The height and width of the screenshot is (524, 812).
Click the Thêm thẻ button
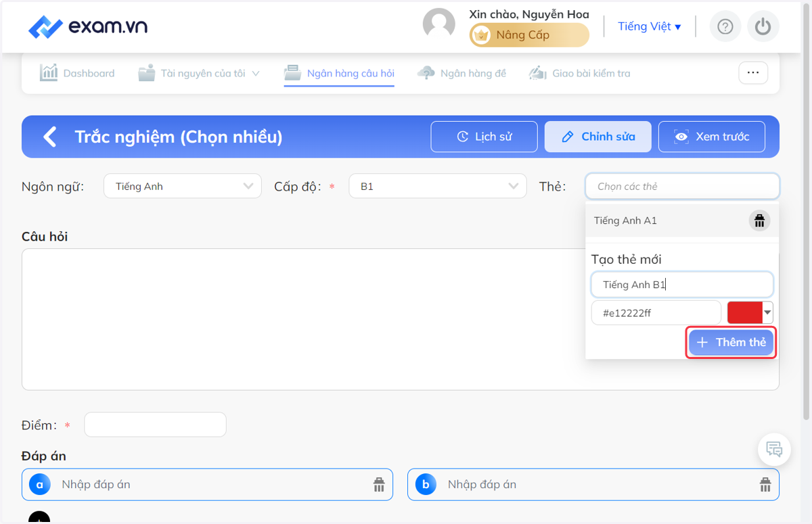tap(731, 342)
